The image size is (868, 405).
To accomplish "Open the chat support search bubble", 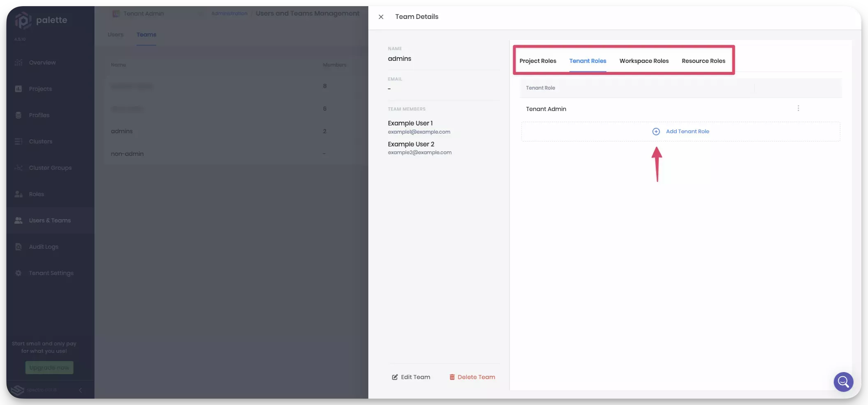I will coord(843,382).
